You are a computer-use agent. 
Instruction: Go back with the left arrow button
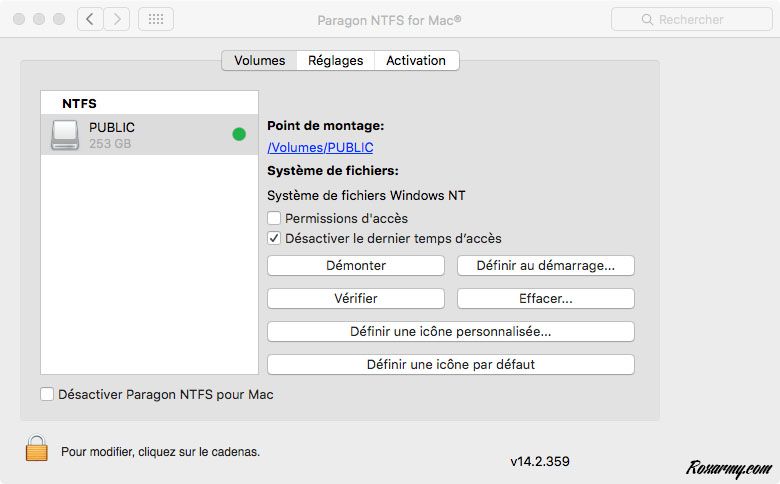(91, 19)
